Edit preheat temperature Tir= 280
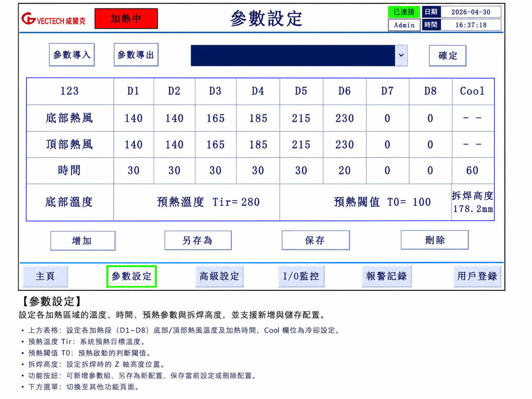The height and width of the screenshot is (399, 532). point(251,202)
